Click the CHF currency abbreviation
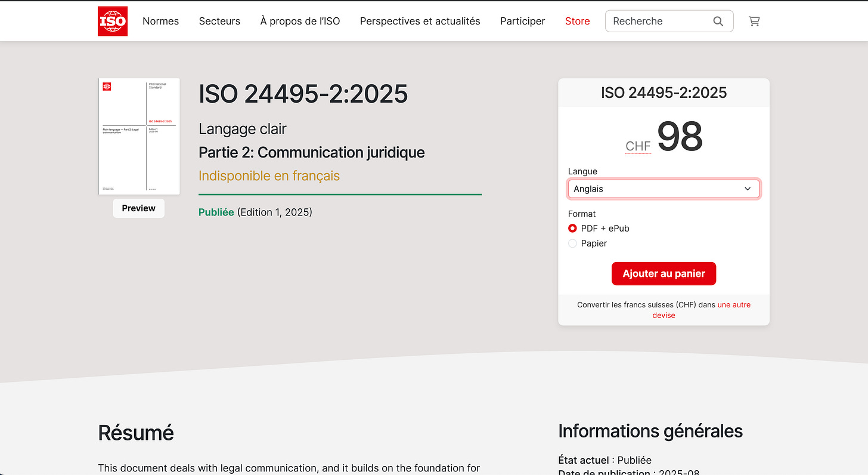The width and height of the screenshot is (868, 475). 638,146
